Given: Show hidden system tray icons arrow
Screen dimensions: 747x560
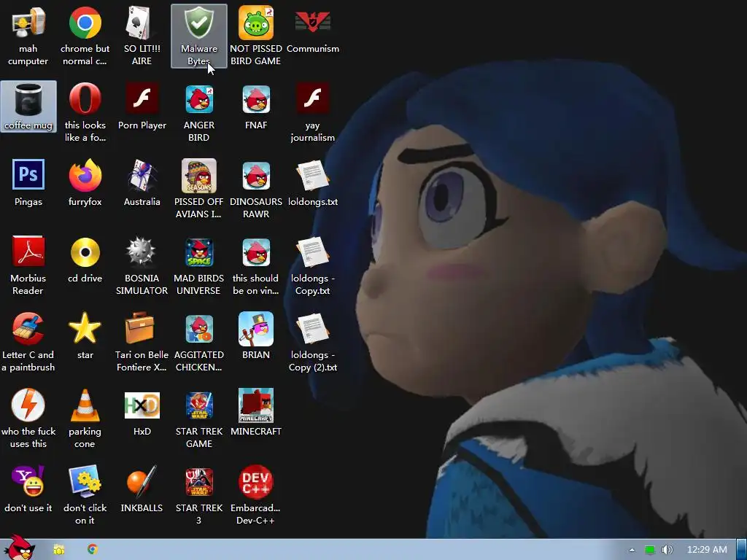Looking at the screenshot, I should [632, 550].
